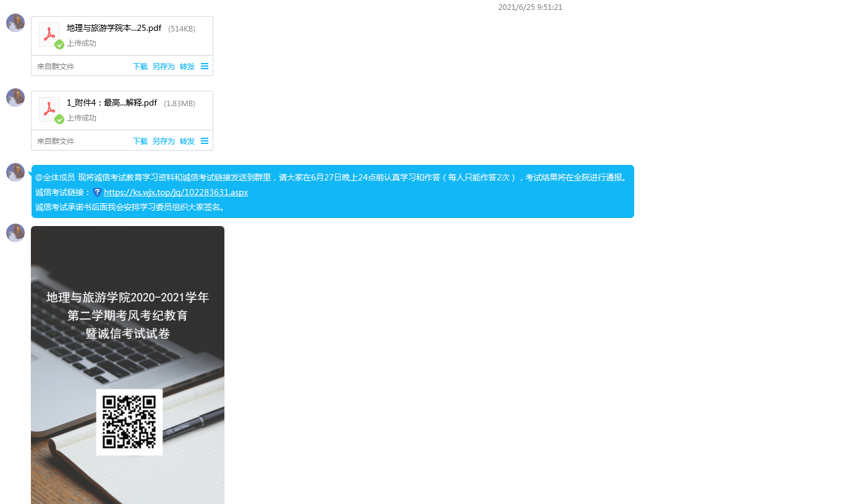Click the PDF icon of 地理与旅游学院本...25.pdf

tap(49, 35)
